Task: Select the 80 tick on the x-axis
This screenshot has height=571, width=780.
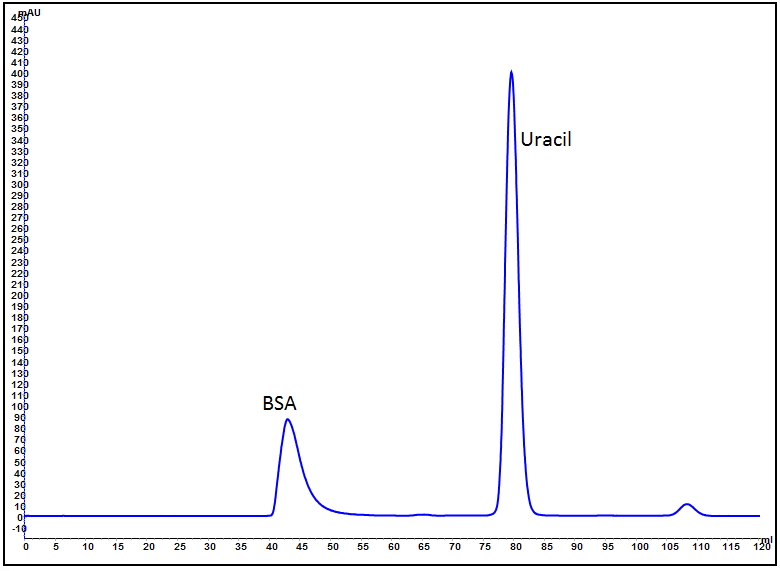Action: [x=516, y=547]
